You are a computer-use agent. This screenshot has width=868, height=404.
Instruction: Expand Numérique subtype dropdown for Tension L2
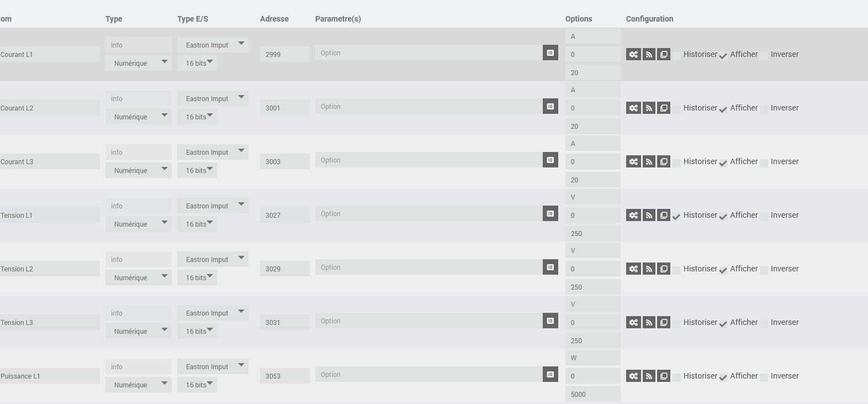[x=138, y=277]
